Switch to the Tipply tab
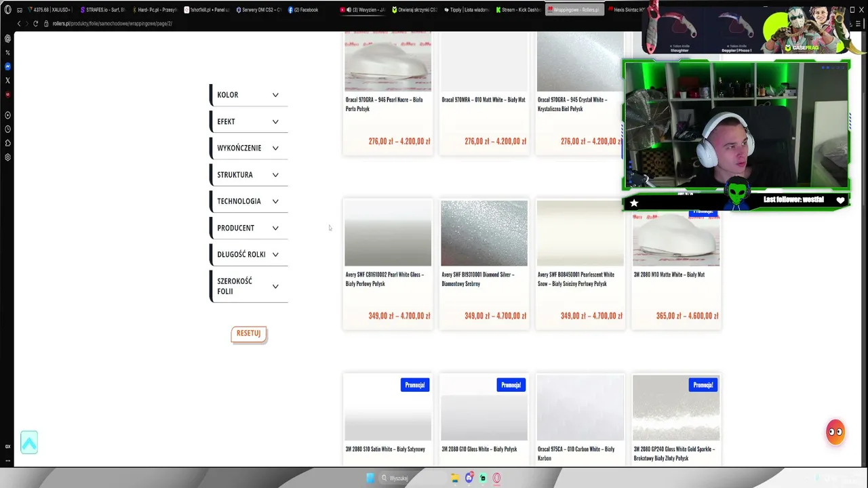Image resolution: width=868 pixels, height=488 pixels. (467, 10)
